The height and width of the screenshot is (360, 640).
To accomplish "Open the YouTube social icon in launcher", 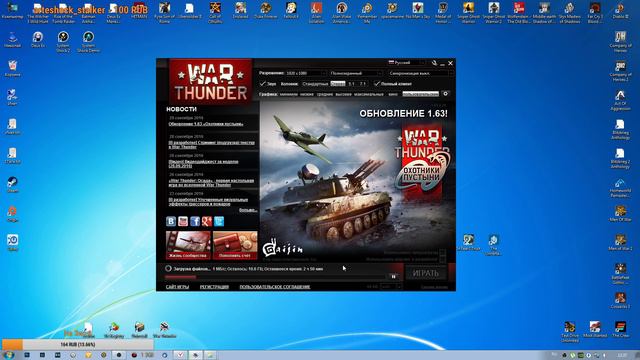I will tap(183, 221).
